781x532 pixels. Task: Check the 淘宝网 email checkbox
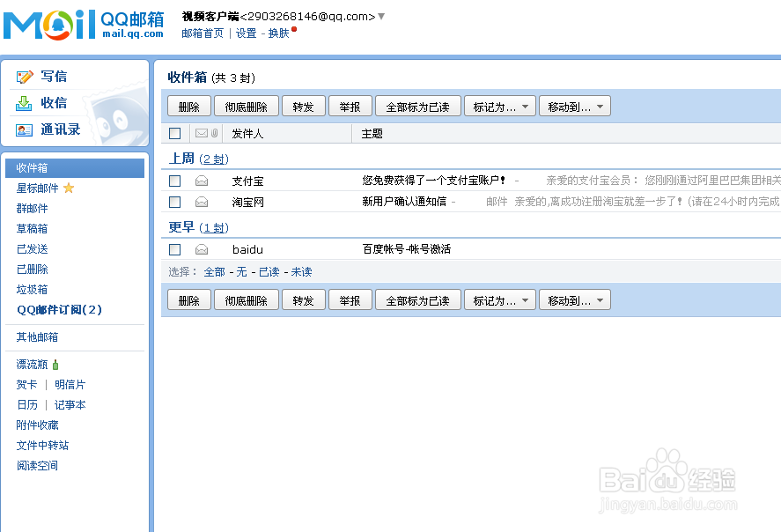click(175, 202)
